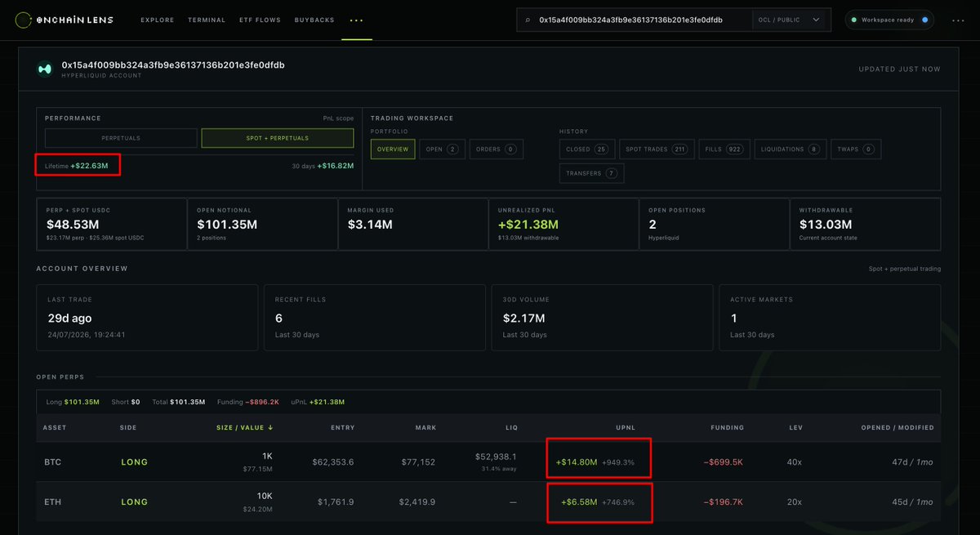Viewport: 980px width, 535px height.
Task: Click the Workspace ready status pill
Action: [889, 20]
